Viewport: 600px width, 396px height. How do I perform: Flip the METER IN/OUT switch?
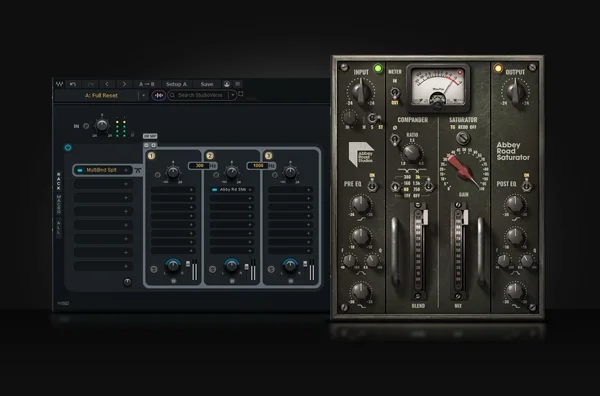point(395,92)
